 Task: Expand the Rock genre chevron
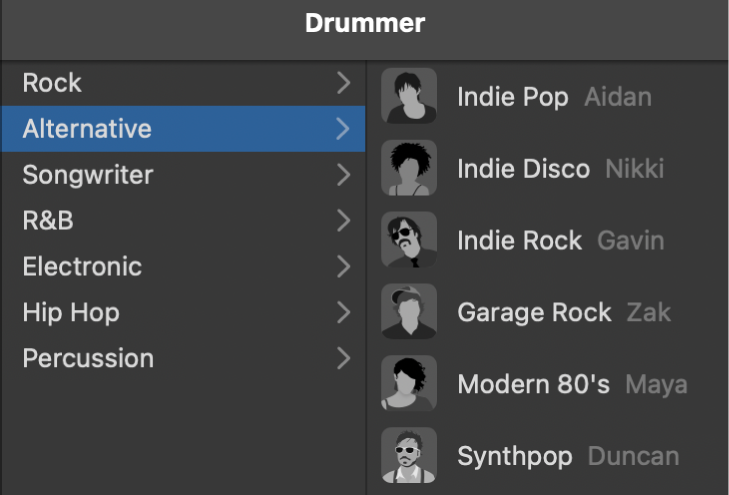point(343,83)
